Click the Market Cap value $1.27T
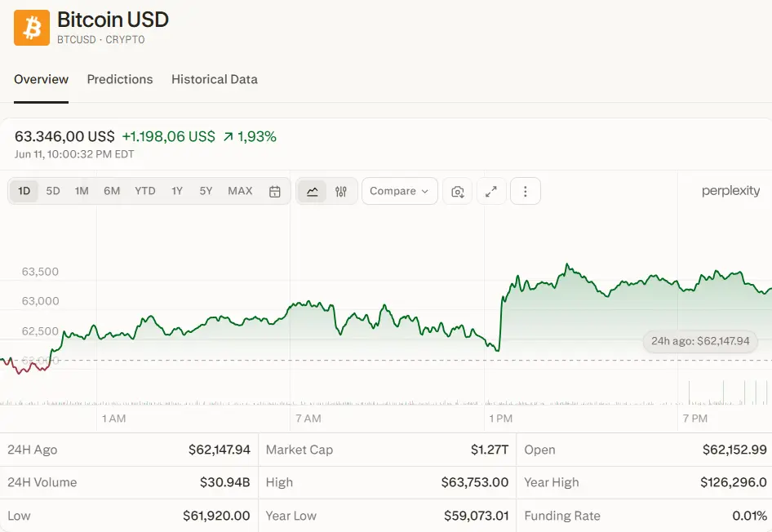The height and width of the screenshot is (532, 772). 490,450
